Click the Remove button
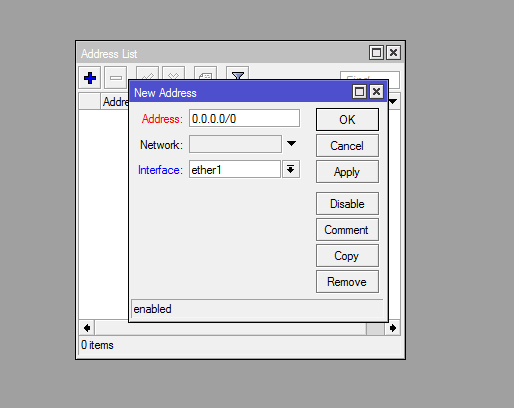Screen dimensions: 514x408 [347, 282]
